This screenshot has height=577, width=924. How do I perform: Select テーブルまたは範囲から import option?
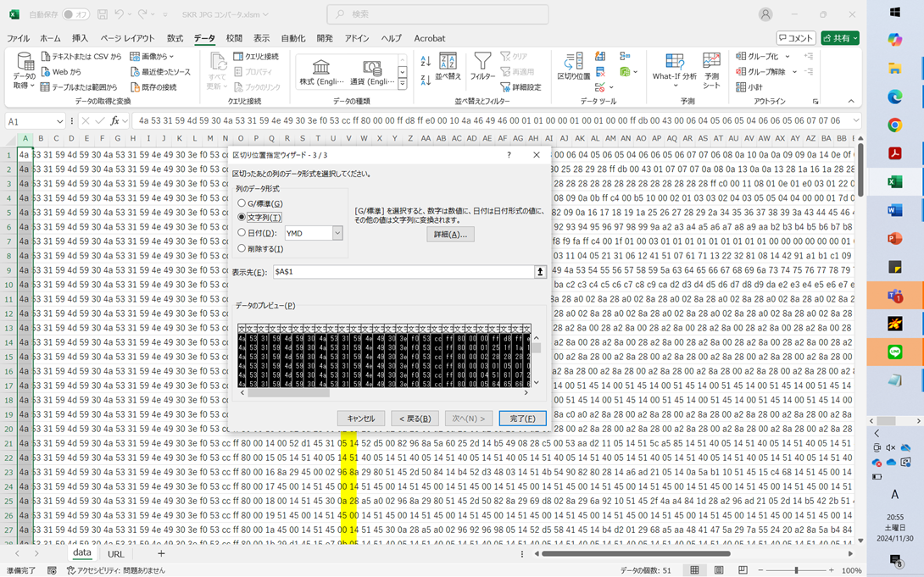coord(80,87)
